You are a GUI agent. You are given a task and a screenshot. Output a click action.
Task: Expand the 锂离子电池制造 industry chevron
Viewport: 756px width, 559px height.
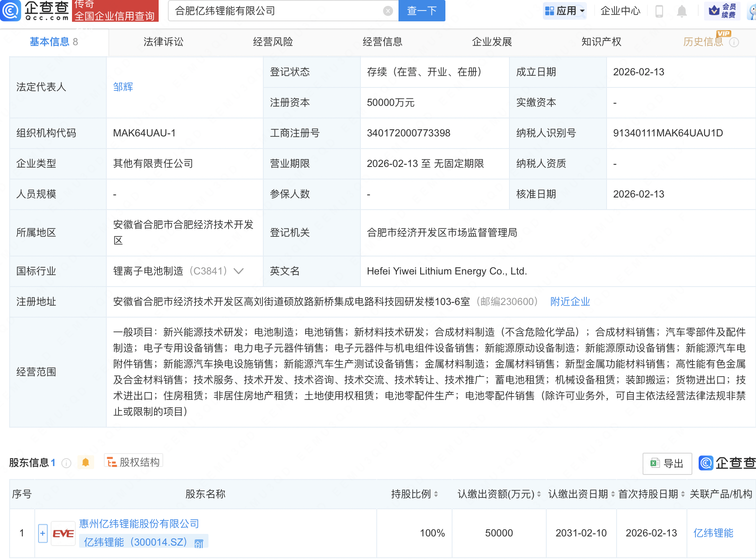click(239, 271)
